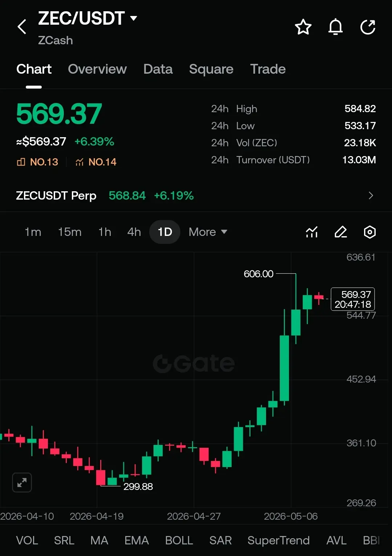
Task: Open chart settings hexagon icon
Action: 369,232
